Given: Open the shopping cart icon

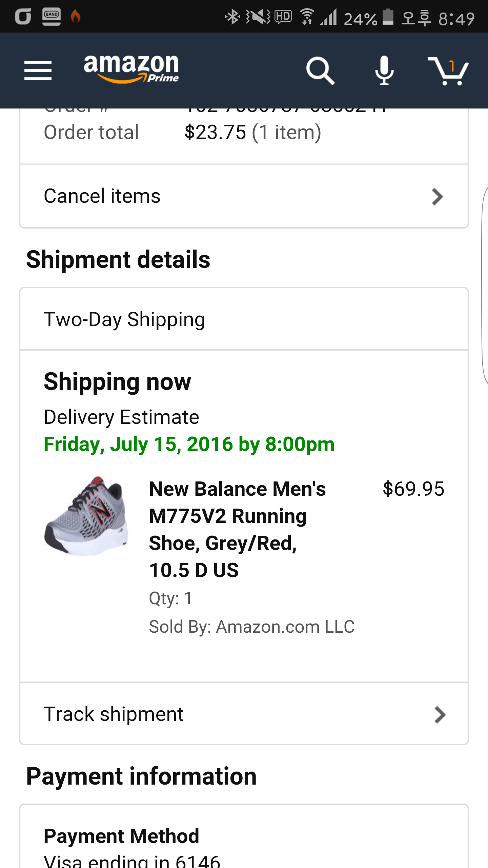Looking at the screenshot, I should (448, 71).
